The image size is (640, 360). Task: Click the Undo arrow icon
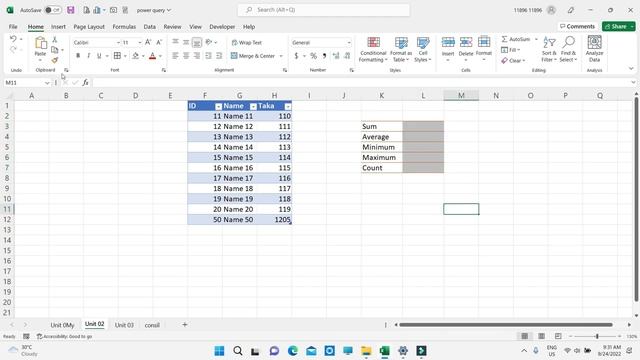tap(13, 39)
